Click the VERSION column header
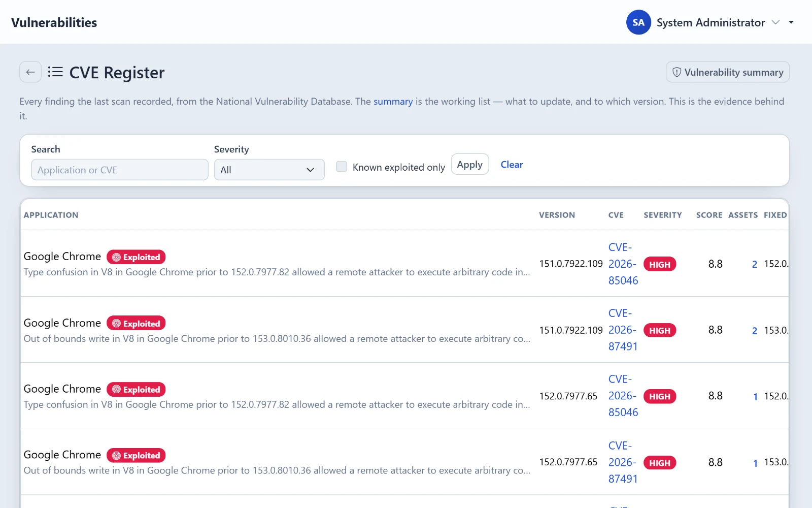The height and width of the screenshot is (508, 812). coord(557,215)
